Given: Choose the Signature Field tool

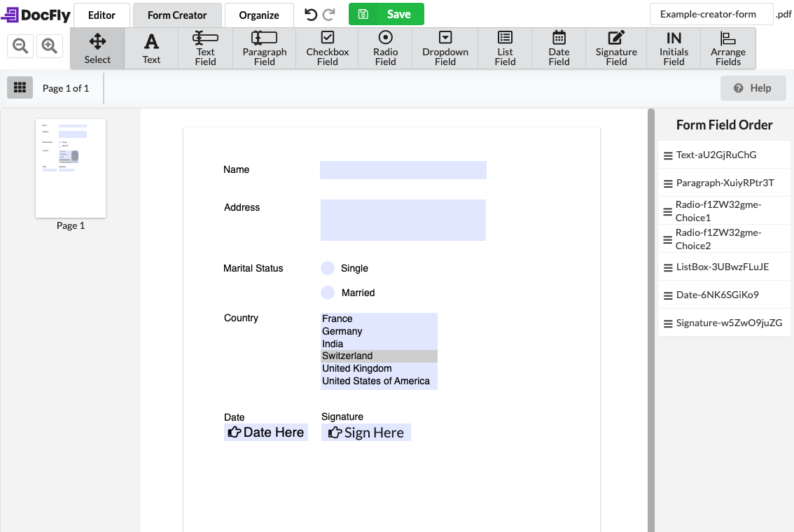Looking at the screenshot, I should tap(615, 48).
